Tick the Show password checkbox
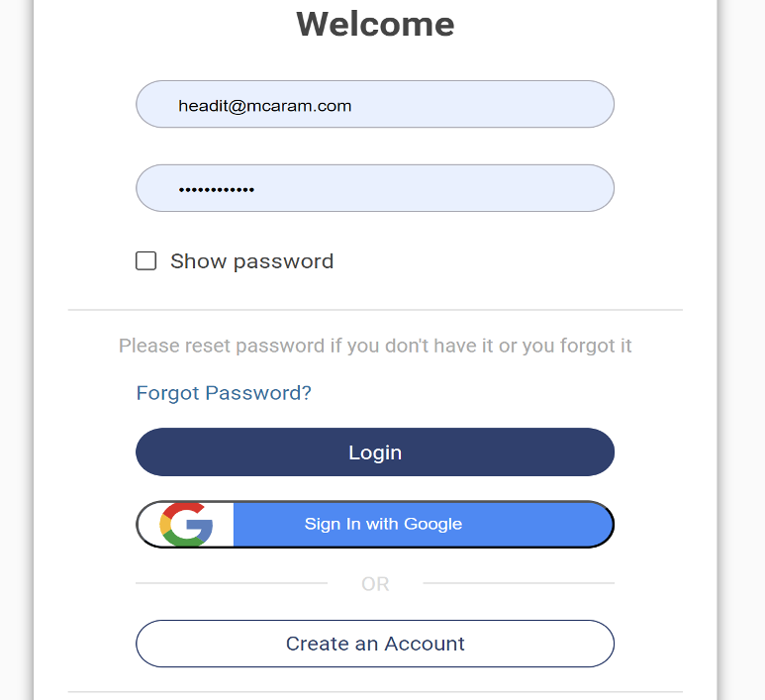765x700 pixels. 145,261
